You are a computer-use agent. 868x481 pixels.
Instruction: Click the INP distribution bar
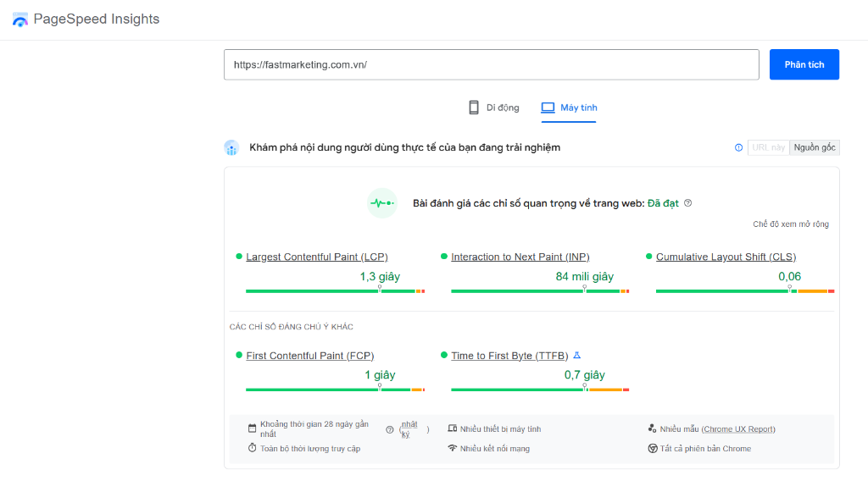tap(540, 290)
